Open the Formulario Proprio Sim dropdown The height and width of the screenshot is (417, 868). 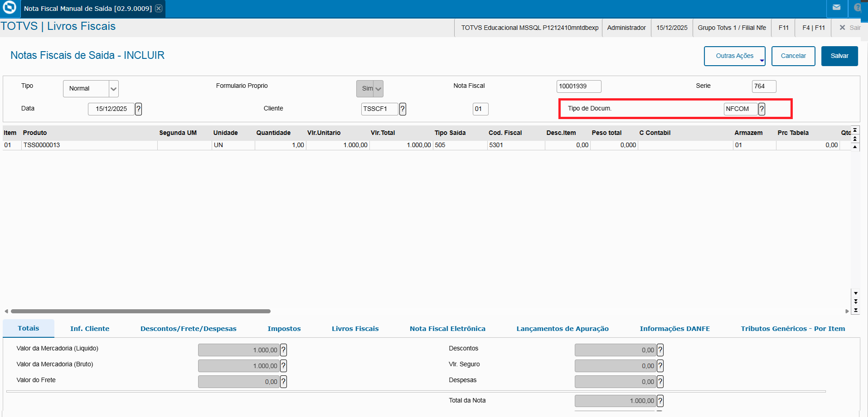[x=378, y=89]
